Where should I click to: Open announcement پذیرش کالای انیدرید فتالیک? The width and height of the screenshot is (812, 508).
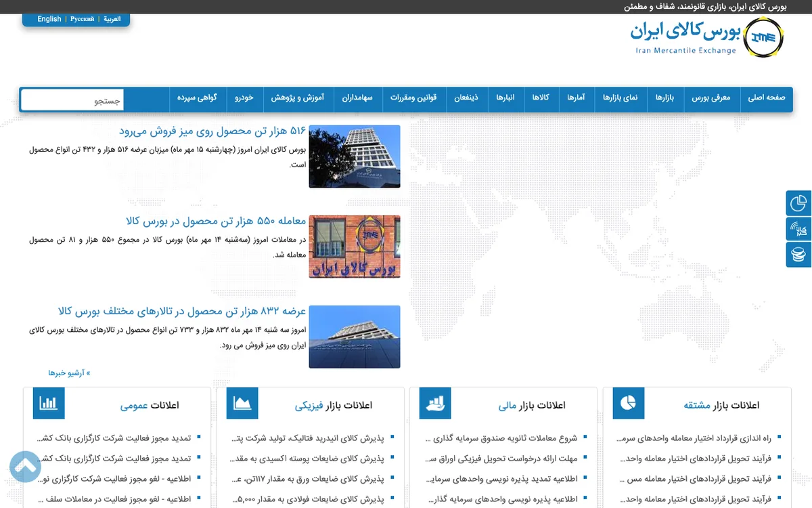click(x=307, y=438)
